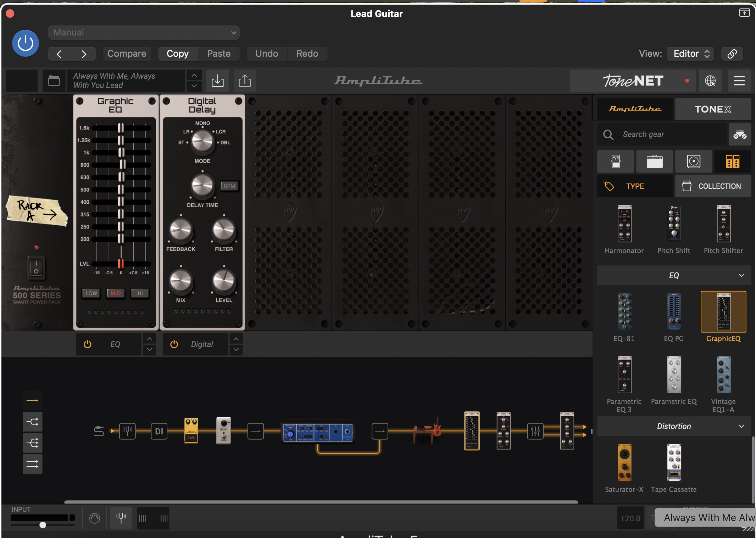Click the dial icon beside input meter
The image size is (756, 538).
pos(95,518)
